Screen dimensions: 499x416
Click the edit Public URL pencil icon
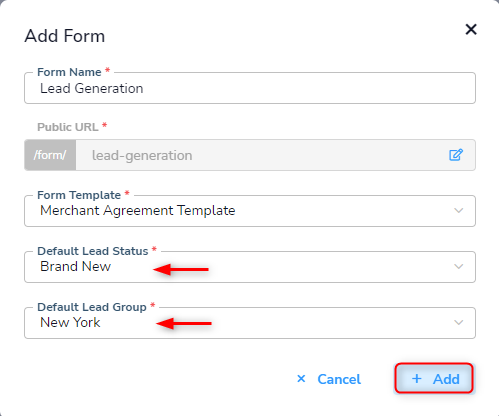click(x=455, y=155)
